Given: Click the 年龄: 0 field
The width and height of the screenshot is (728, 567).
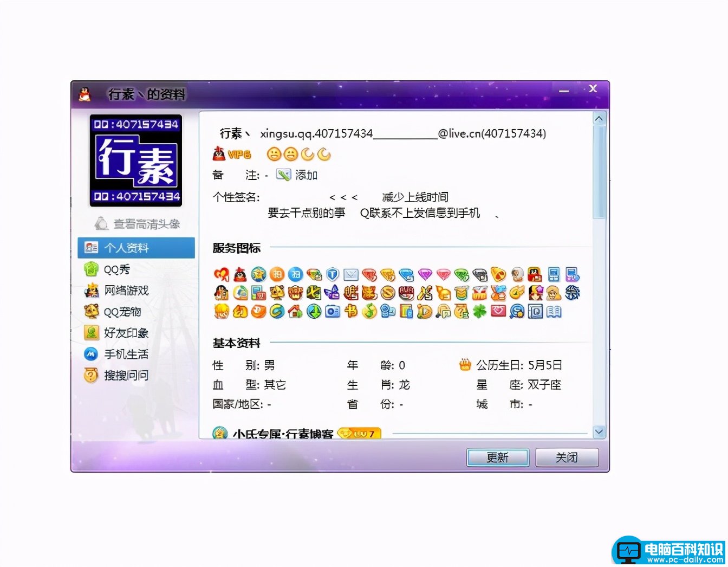Looking at the screenshot, I should 376,365.
